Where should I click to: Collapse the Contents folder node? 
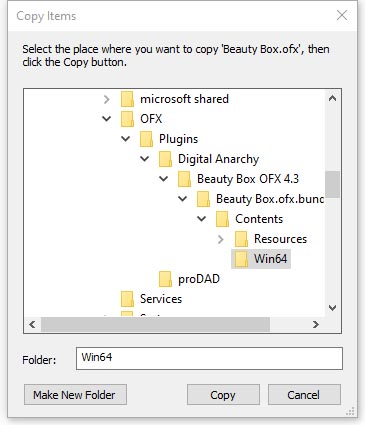click(202, 219)
